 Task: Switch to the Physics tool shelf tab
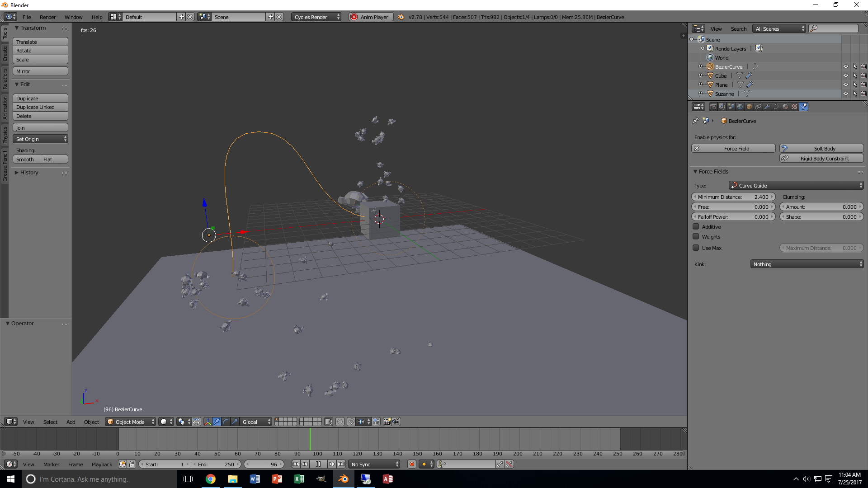point(5,134)
